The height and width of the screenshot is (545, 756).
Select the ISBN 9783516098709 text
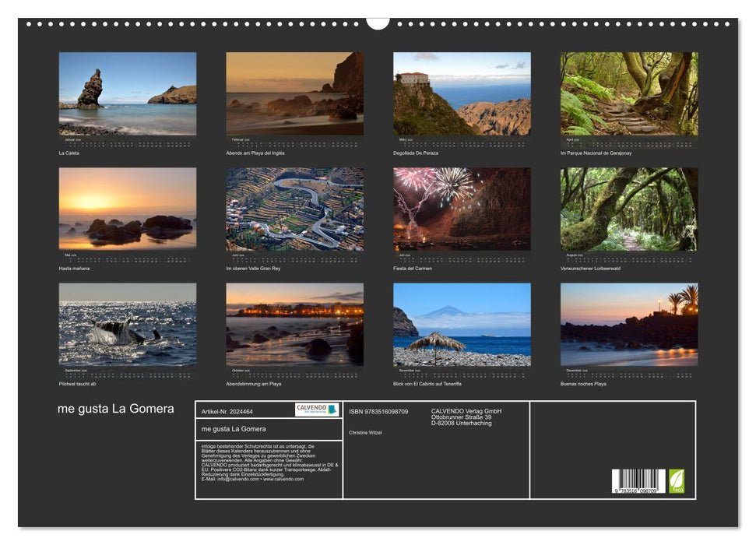pos(379,411)
